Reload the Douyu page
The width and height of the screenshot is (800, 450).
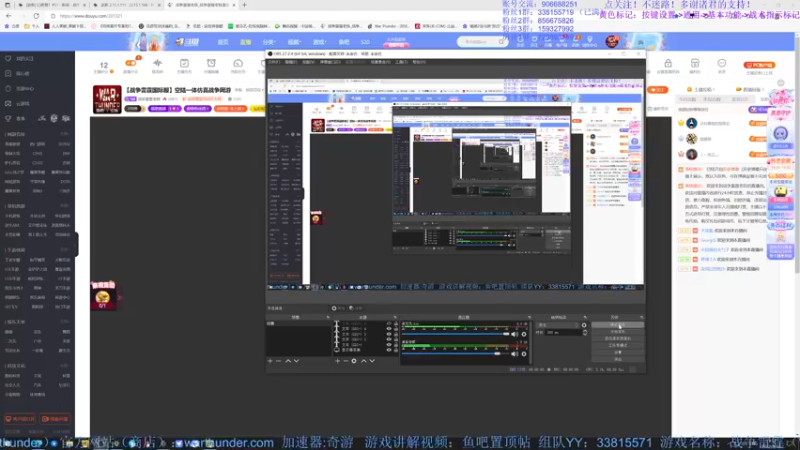(36, 16)
